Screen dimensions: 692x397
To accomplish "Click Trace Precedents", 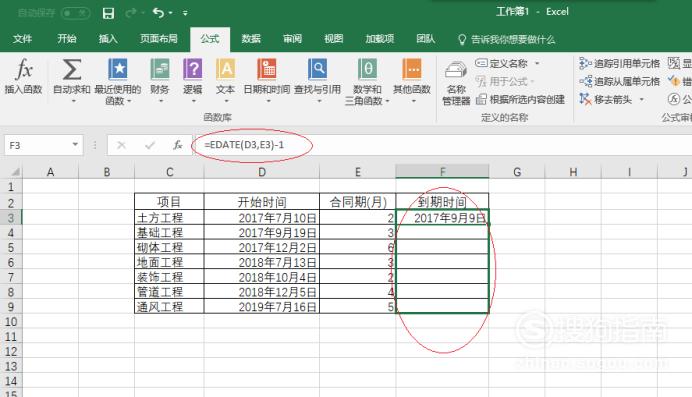I will tap(619, 64).
